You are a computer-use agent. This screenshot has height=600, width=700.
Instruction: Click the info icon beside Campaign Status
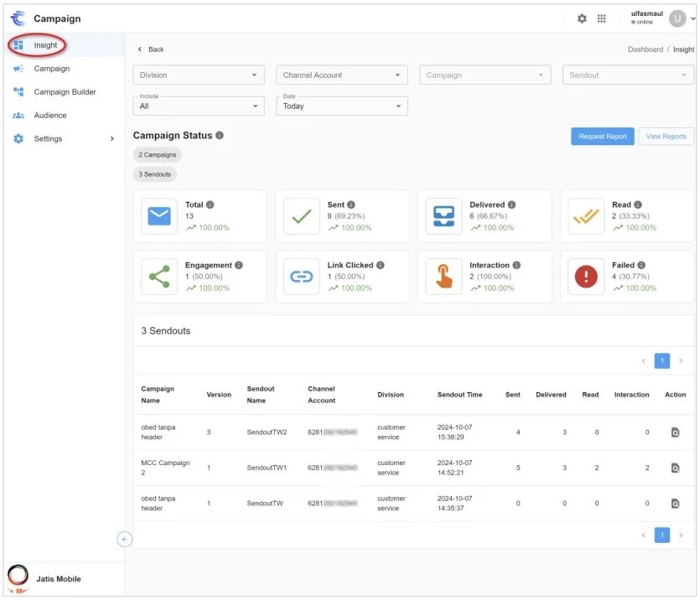(220, 136)
